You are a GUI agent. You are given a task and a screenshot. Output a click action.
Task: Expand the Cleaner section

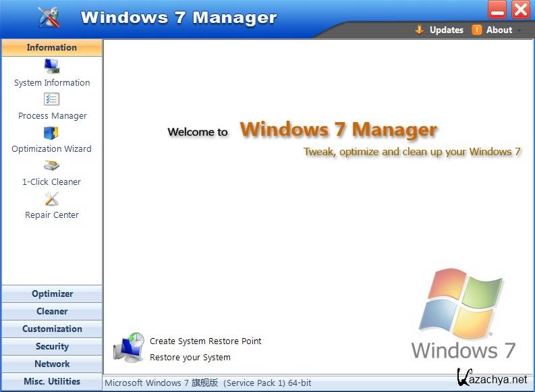tap(52, 312)
